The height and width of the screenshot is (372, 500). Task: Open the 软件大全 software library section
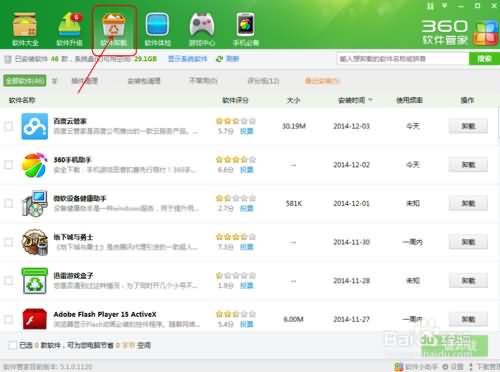(x=25, y=29)
